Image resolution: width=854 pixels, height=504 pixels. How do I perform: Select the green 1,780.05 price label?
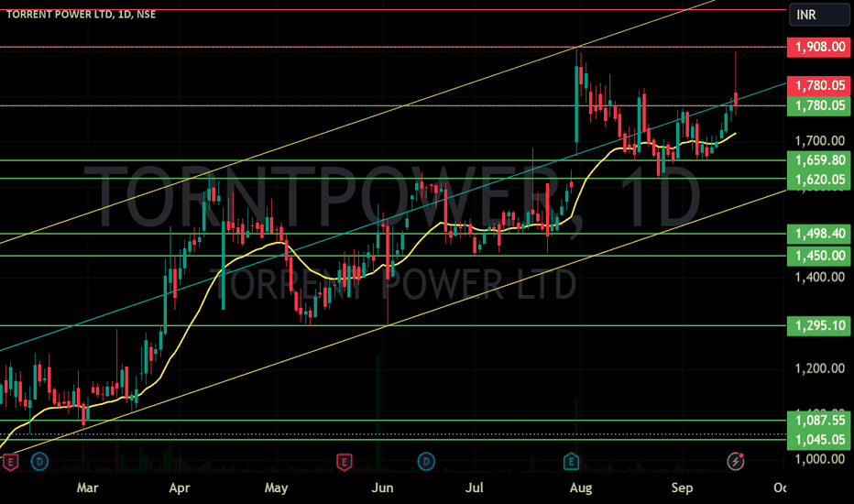818,105
